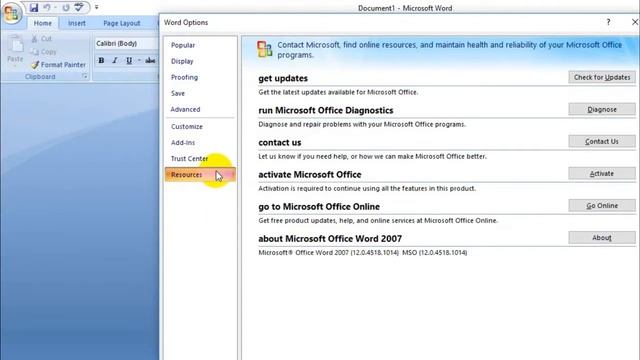Switch to the Insert ribbon tab
This screenshot has height=360, width=640.
77,23
